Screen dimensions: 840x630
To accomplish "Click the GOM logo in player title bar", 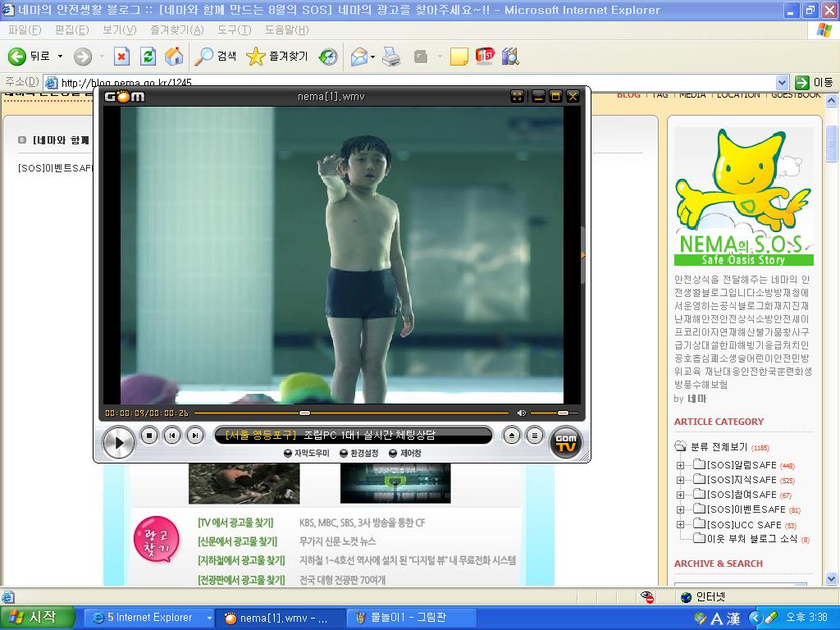I will coord(125,97).
